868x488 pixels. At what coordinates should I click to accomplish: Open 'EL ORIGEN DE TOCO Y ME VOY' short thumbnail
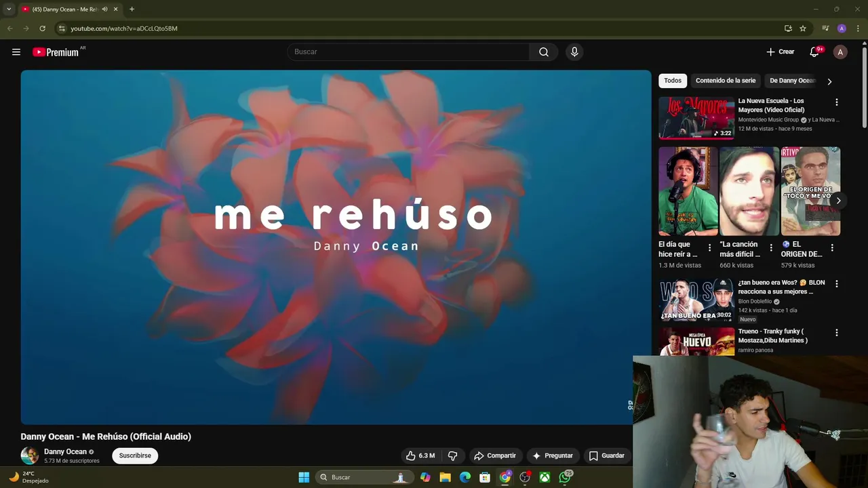[x=810, y=191]
